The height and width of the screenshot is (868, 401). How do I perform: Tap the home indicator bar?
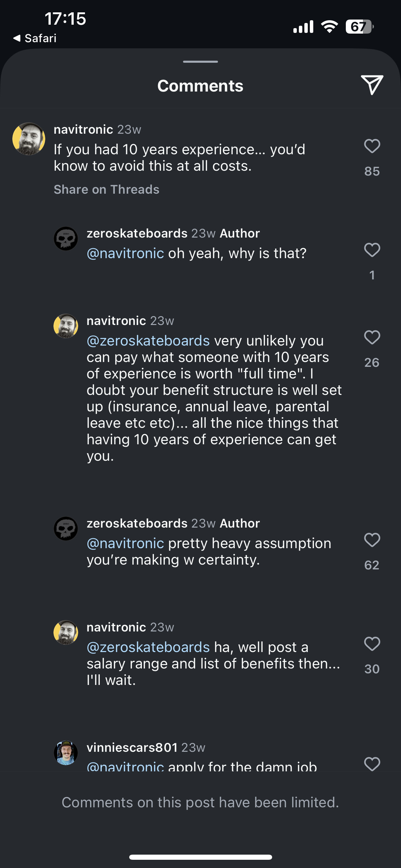point(200,857)
